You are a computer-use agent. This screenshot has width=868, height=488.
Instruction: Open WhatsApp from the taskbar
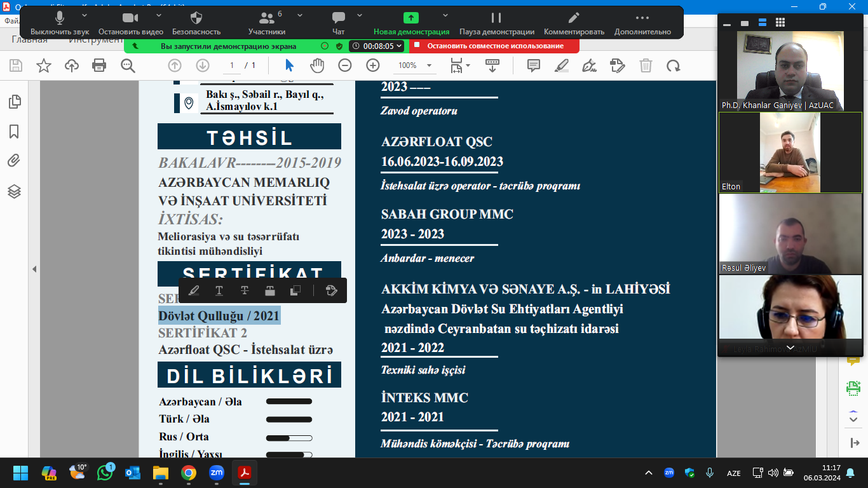(x=105, y=473)
